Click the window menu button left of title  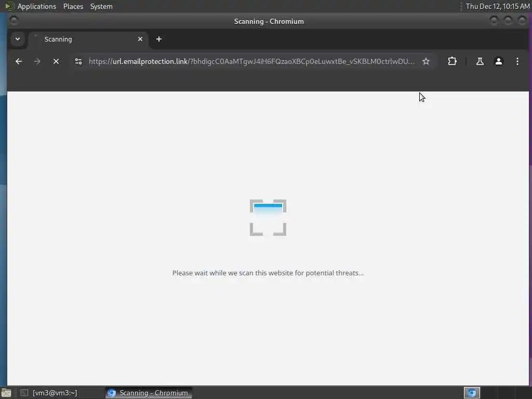coord(14,21)
